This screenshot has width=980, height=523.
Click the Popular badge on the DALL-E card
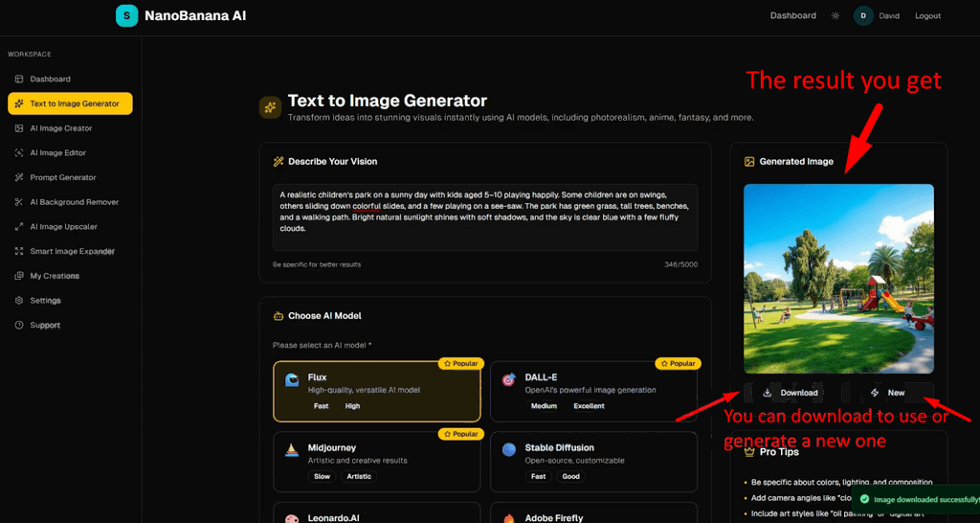[x=679, y=363]
